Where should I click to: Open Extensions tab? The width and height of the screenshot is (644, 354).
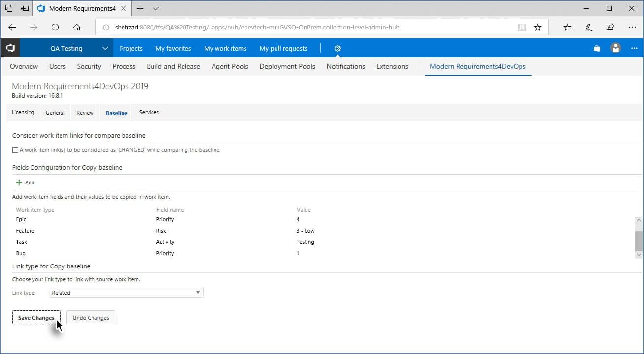point(392,66)
